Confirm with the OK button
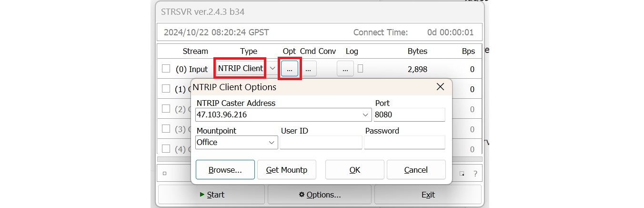The image size is (644, 208). [354, 170]
